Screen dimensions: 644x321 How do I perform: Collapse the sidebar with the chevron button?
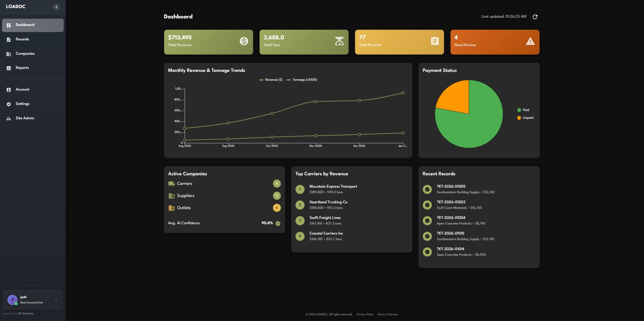[x=56, y=7]
